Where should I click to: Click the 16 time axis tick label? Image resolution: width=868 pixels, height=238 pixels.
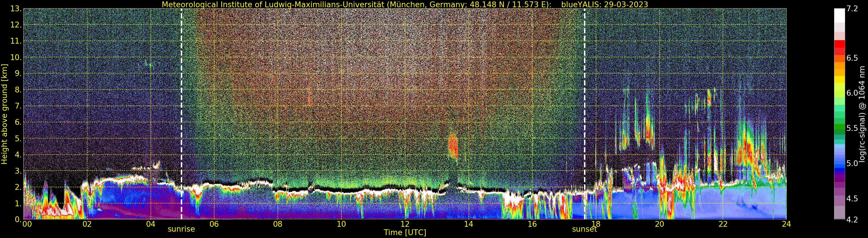click(532, 224)
